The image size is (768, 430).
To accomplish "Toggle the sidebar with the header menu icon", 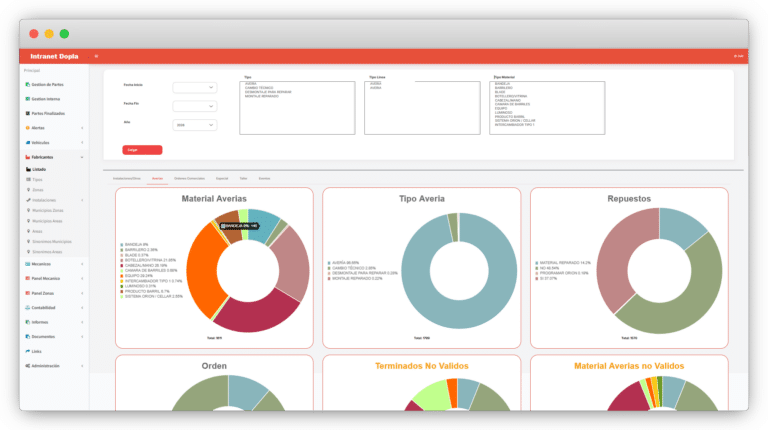I will pyautogui.click(x=96, y=56).
